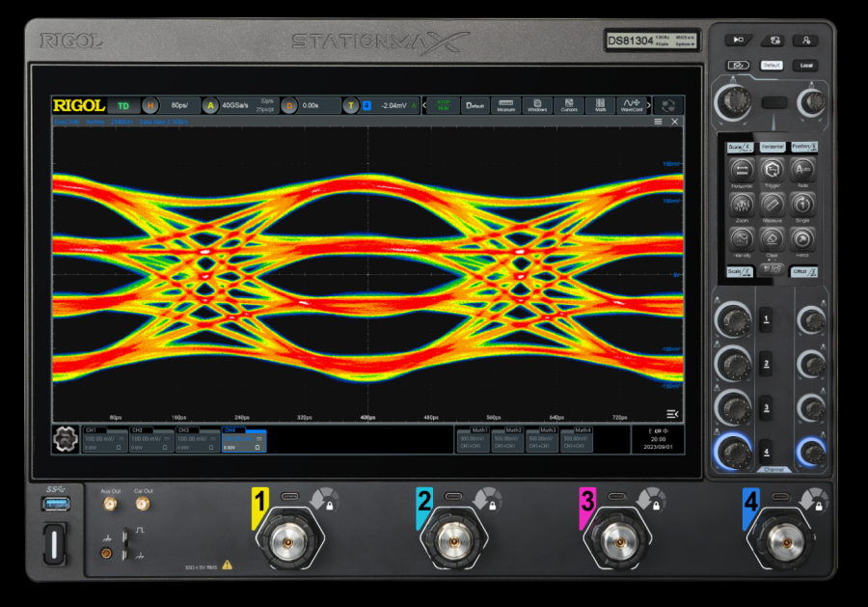
Task: Tap the Single acquisition softkey
Action: point(802,205)
